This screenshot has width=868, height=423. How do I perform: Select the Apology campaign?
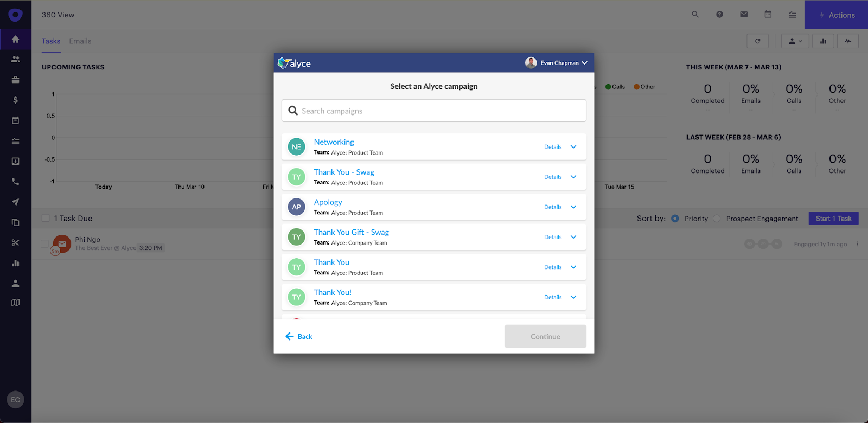click(x=328, y=202)
